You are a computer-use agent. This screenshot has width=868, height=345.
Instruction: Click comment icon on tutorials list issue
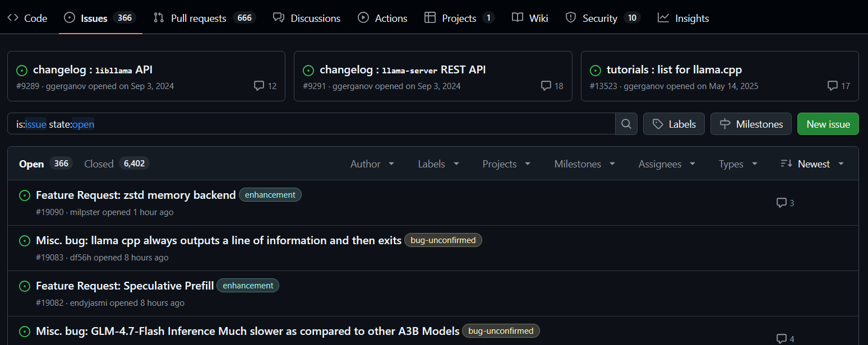pos(833,86)
